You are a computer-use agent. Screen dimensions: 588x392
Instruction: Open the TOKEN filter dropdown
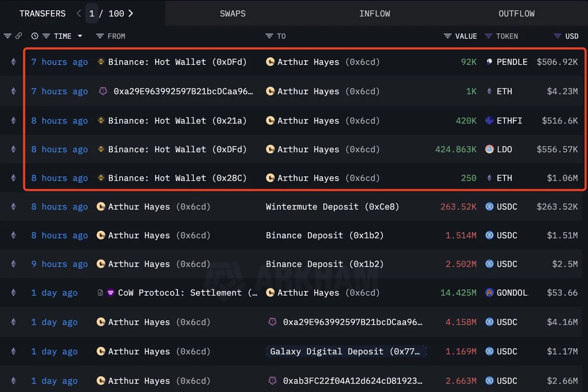coord(488,36)
